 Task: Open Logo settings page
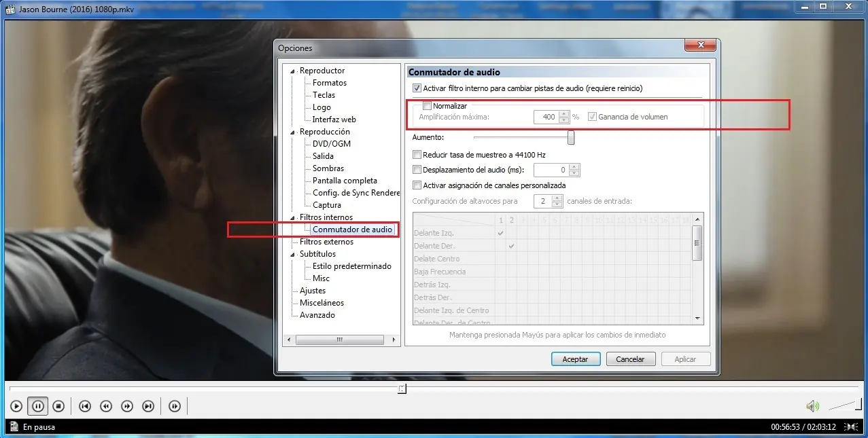(322, 107)
